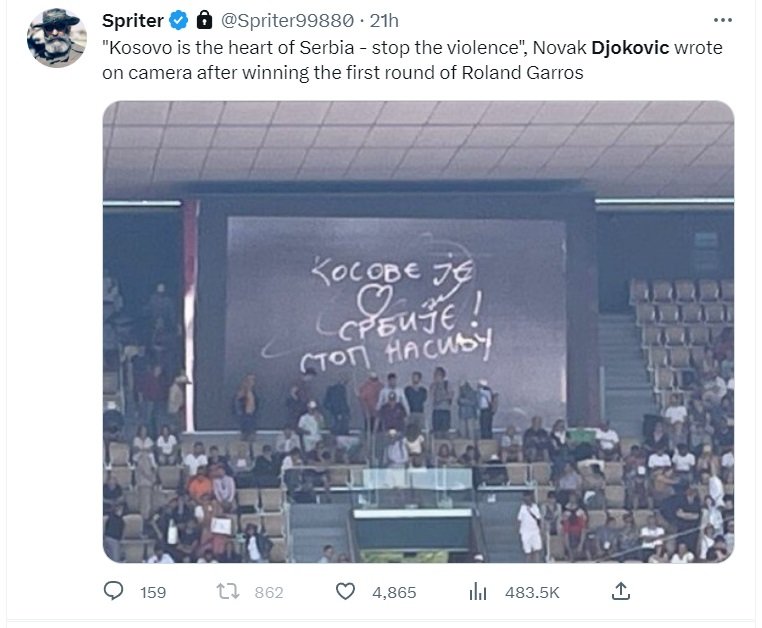The height and width of the screenshot is (628, 762).
Task: Open the views bar chart icon
Action: point(478,592)
